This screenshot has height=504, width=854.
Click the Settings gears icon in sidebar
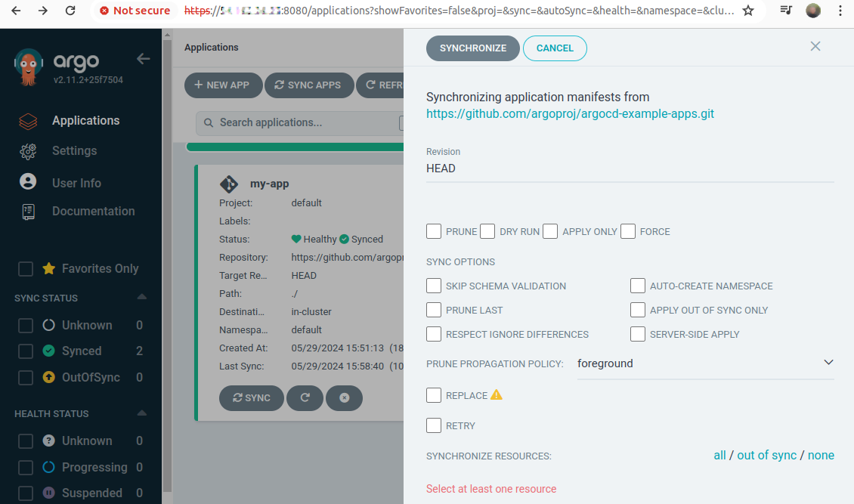(x=28, y=151)
